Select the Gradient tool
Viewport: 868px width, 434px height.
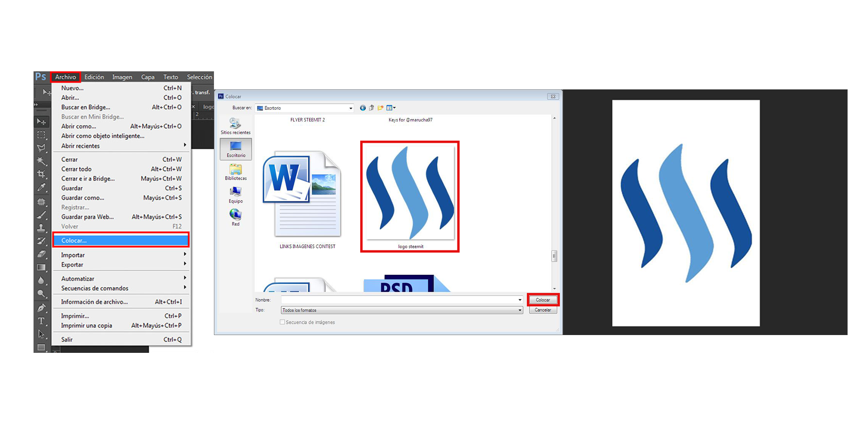[x=42, y=267]
